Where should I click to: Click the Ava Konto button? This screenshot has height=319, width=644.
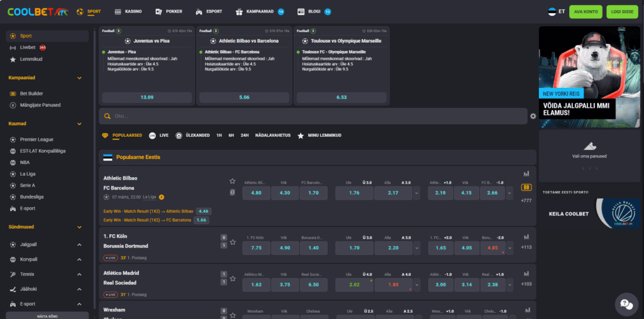click(586, 11)
